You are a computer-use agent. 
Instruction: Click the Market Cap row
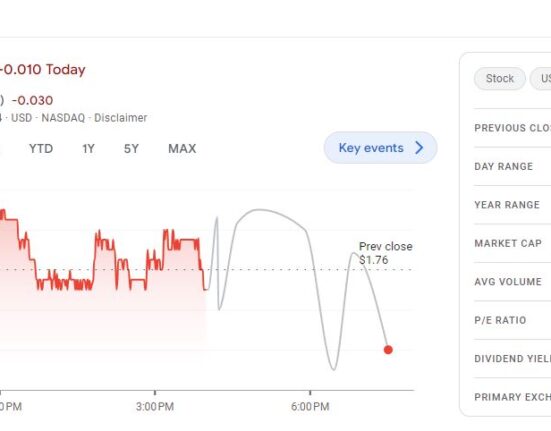coord(512,243)
